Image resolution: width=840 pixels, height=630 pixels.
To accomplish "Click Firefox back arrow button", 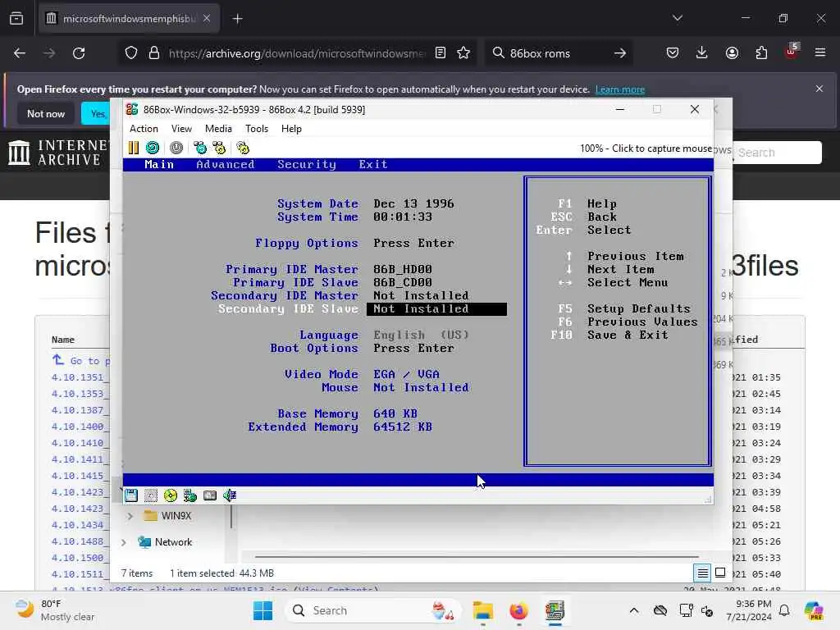I will tap(20, 53).
